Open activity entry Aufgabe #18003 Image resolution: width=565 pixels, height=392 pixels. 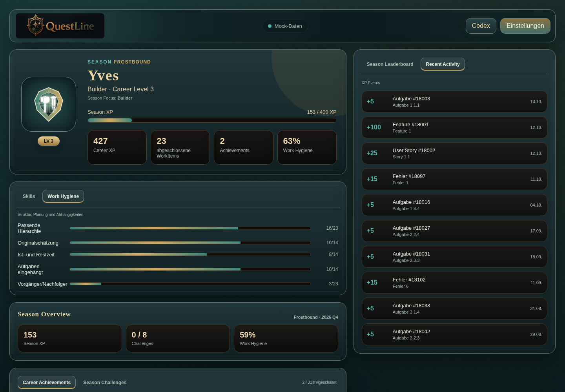click(x=454, y=102)
